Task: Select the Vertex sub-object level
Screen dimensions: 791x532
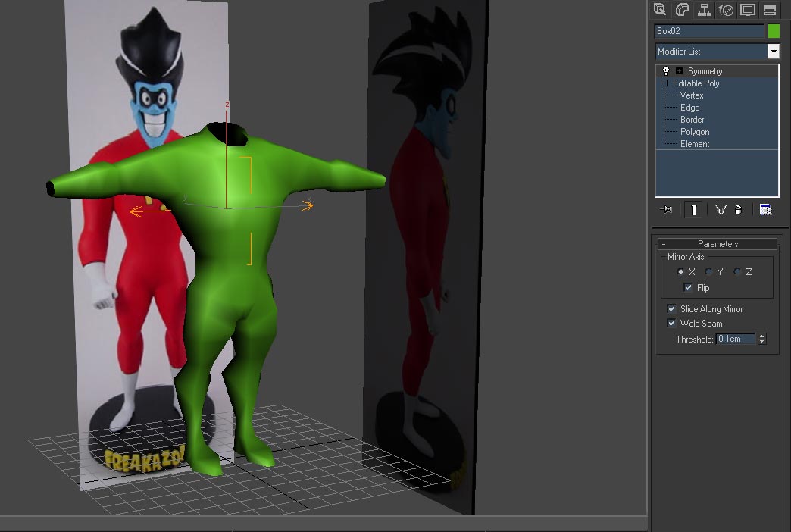Action: pos(691,95)
